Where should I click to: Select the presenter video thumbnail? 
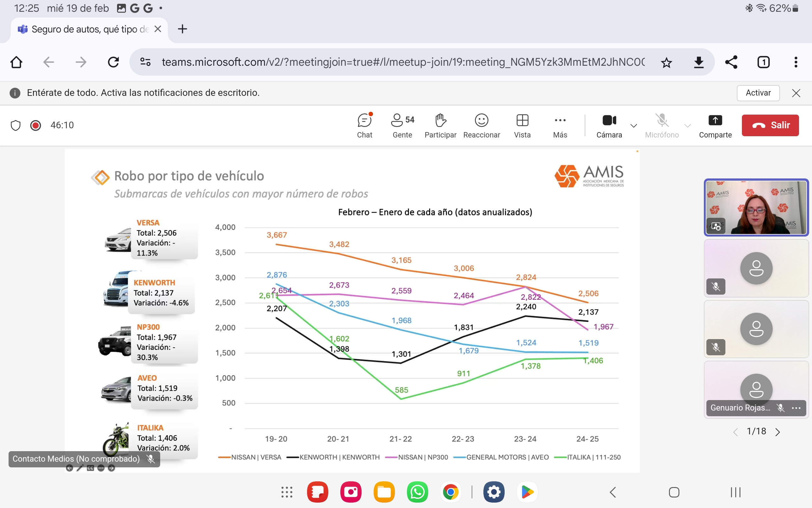756,207
